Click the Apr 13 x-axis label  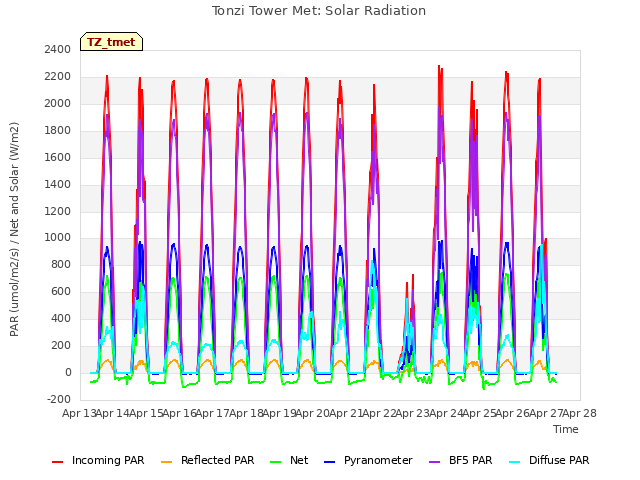[79, 413]
